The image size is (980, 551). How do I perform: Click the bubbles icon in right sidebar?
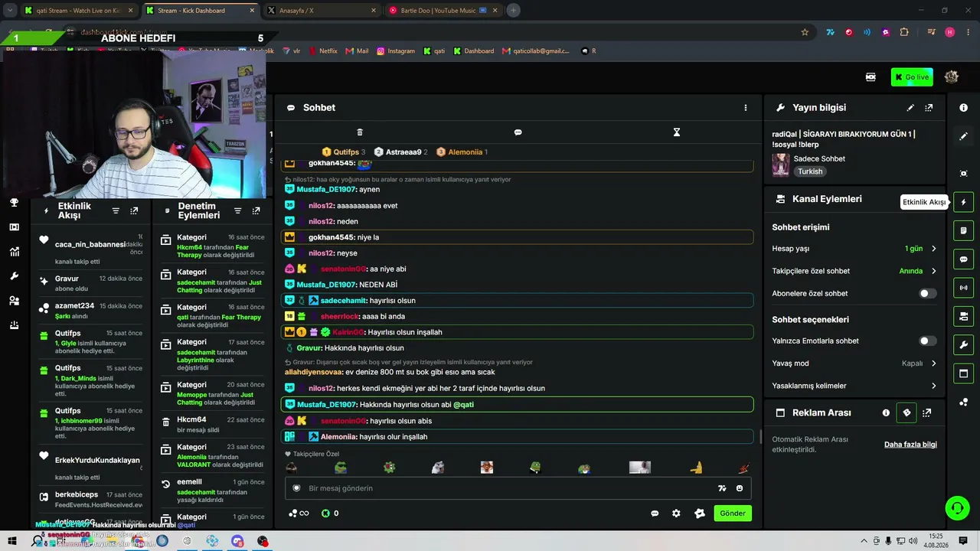[x=964, y=402]
